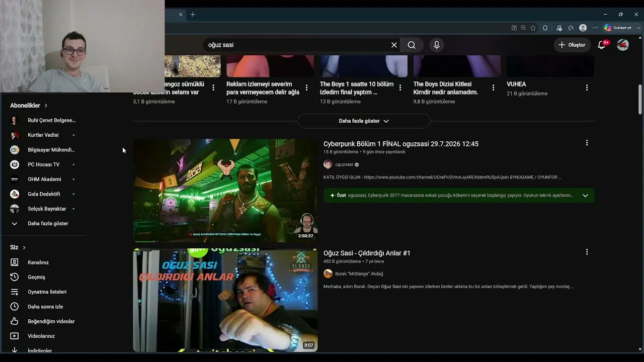Play the Cyberpunk video thumbnail
Screen dimensions: 644x362
(225, 191)
